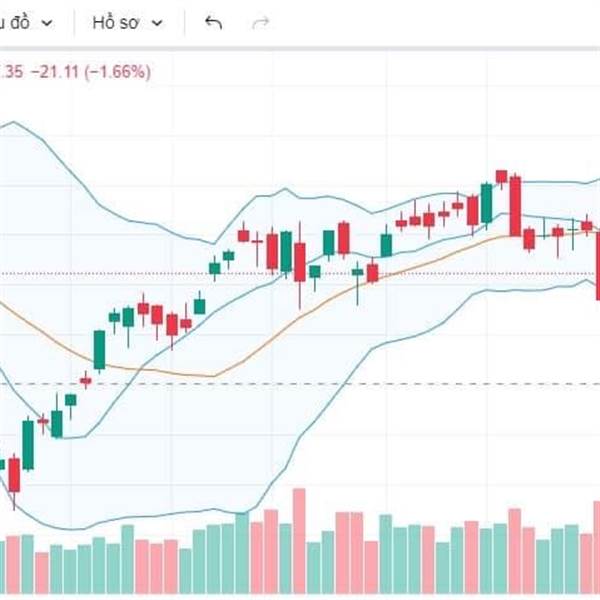Image resolution: width=600 pixels, height=600 pixels.
Task: Click the greyed redo arrow icon
Action: pyautogui.click(x=261, y=23)
